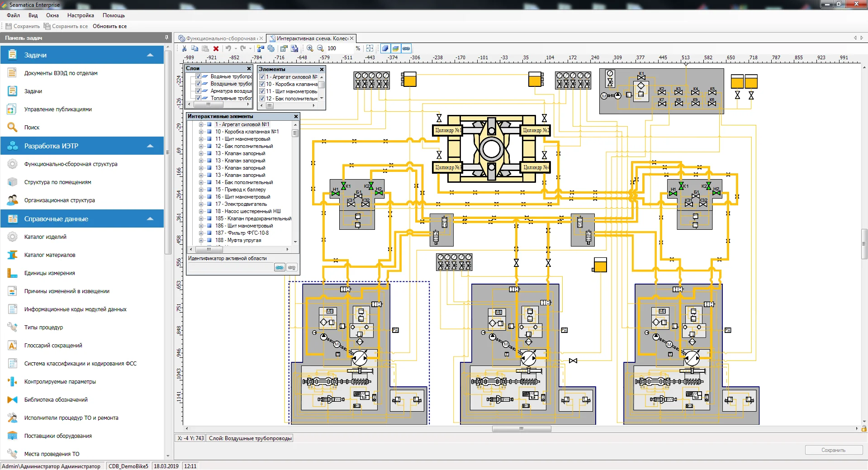
Task: Click the Zoom Out magnifier icon
Action: (320, 48)
